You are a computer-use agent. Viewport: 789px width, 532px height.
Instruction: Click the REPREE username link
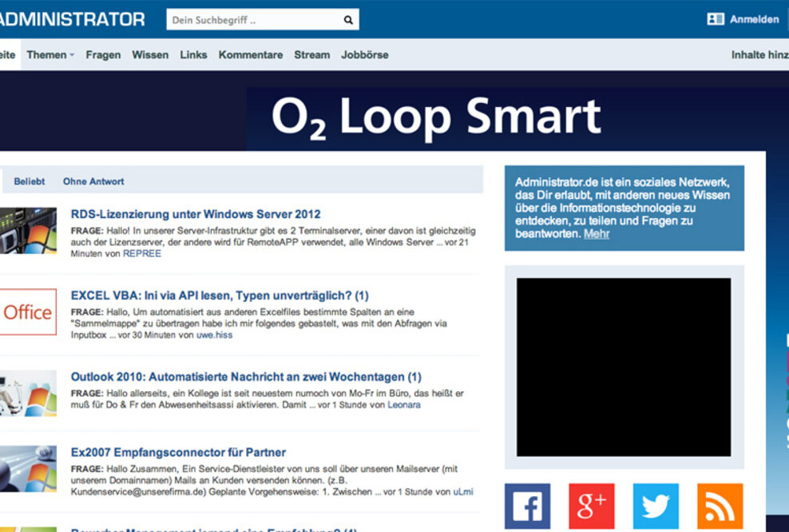click(x=142, y=253)
